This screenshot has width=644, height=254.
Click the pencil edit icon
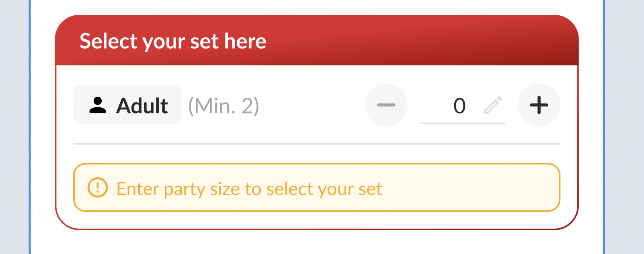(493, 105)
